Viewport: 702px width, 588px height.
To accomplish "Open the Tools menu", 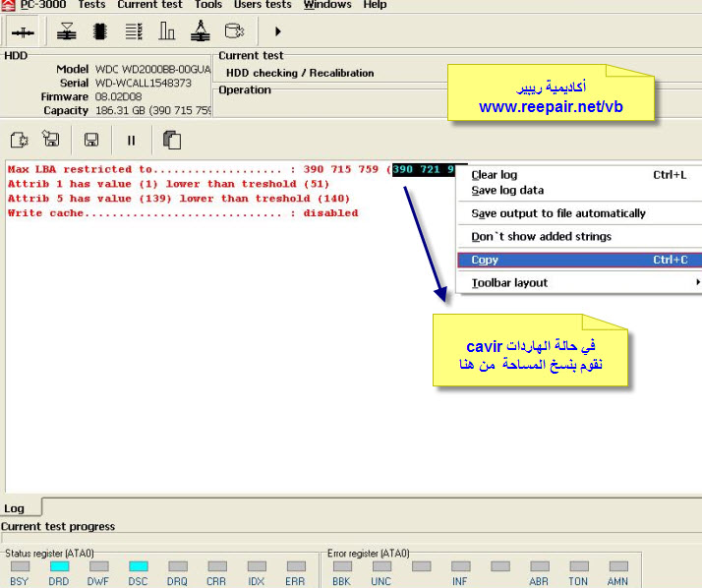I will [x=208, y=5].
